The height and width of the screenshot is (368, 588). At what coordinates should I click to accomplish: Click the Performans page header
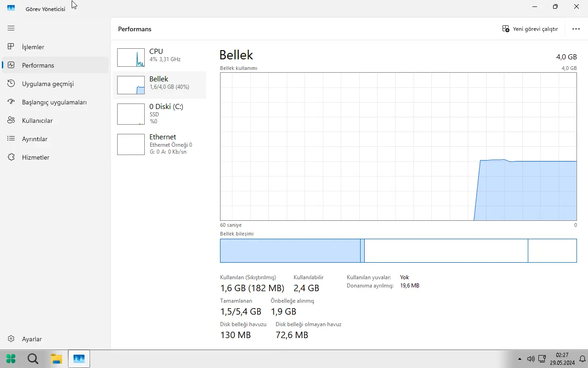pyautogui.click(x=135, y=29)
